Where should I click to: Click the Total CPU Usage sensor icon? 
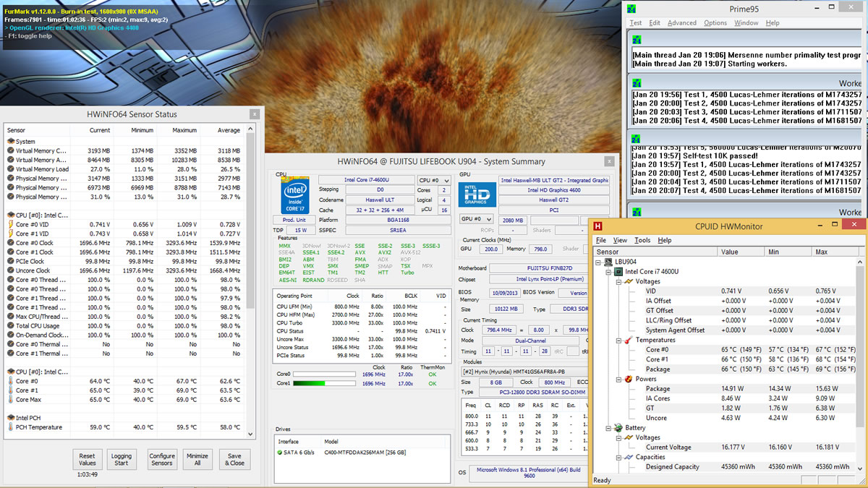coord(10,326)
